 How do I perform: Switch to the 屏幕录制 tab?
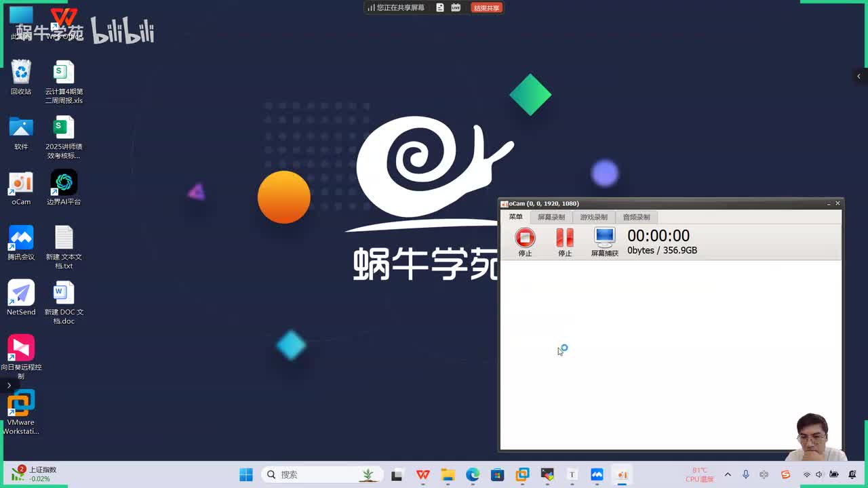[x=551, y=217]
